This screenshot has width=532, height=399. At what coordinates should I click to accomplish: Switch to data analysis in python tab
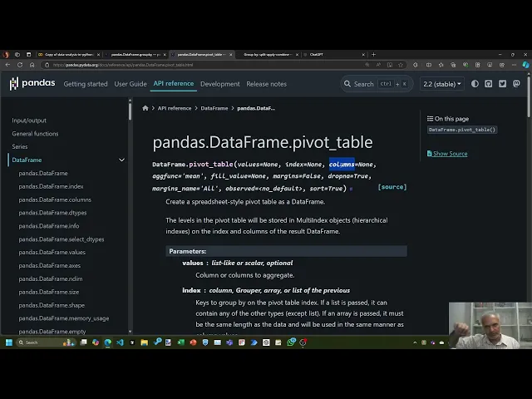coord(69,54)
